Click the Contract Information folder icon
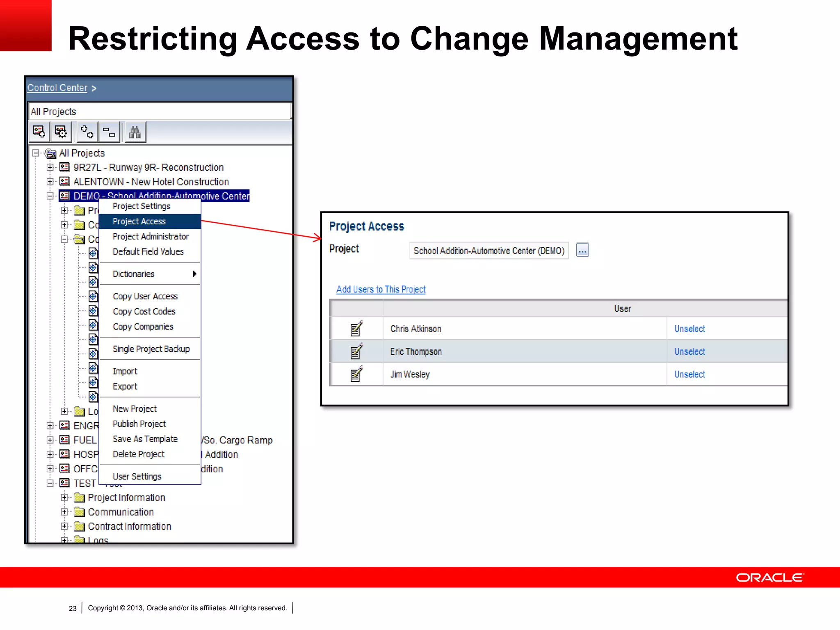The image size is (840, 630). point(80,527)
